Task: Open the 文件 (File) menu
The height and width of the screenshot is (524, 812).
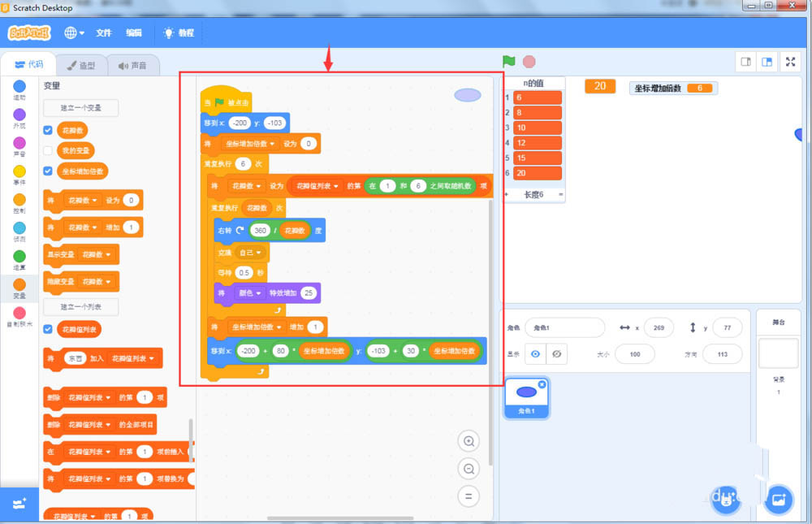Action: click(104, 32)
